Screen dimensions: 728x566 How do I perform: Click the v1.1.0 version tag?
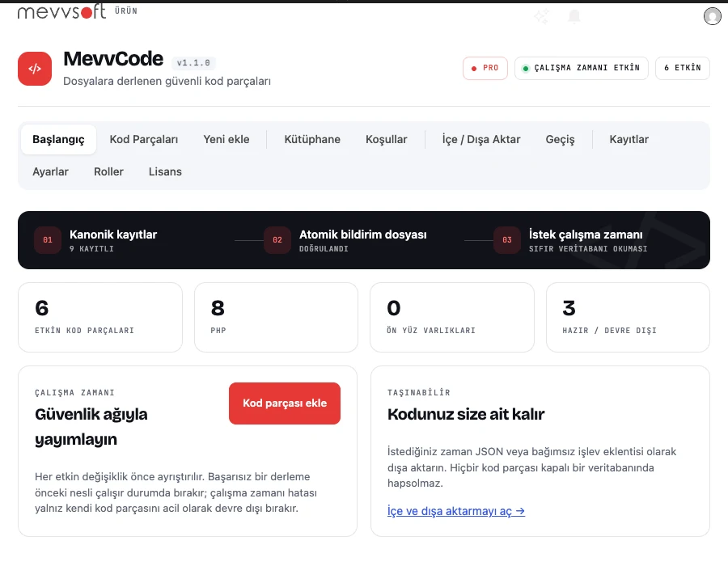click(x=193, y=62)
